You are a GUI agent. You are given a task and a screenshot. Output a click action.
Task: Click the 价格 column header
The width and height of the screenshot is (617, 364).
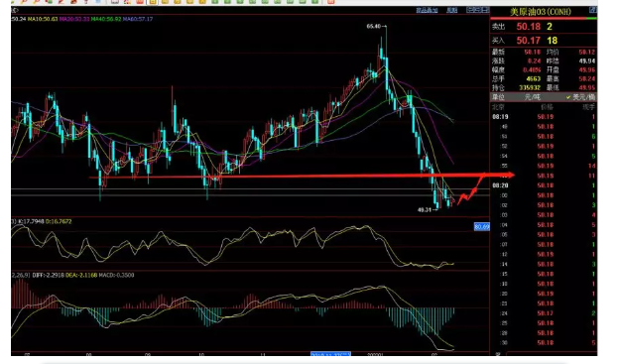547,107
